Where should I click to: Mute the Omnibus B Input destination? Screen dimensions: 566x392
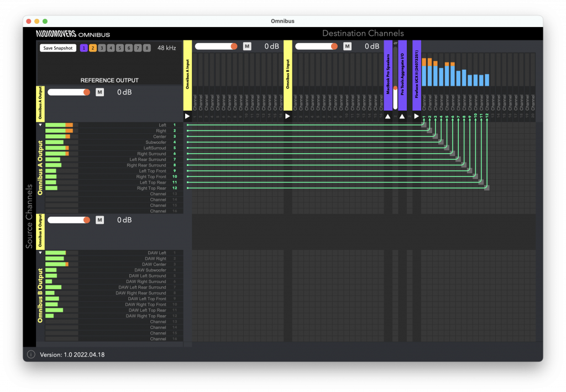(347, 46)
